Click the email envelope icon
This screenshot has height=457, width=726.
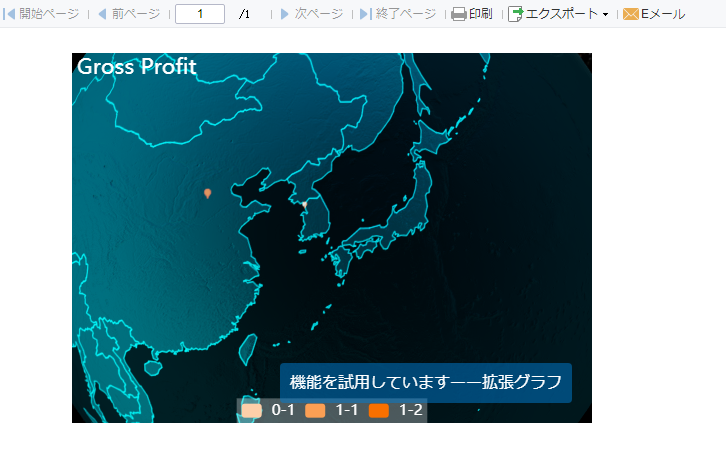(x=631, y=14)
